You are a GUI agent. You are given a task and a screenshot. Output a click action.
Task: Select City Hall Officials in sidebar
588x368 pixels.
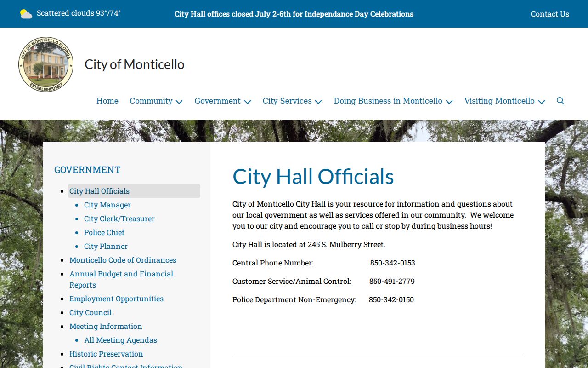click(x=134, y=191)
